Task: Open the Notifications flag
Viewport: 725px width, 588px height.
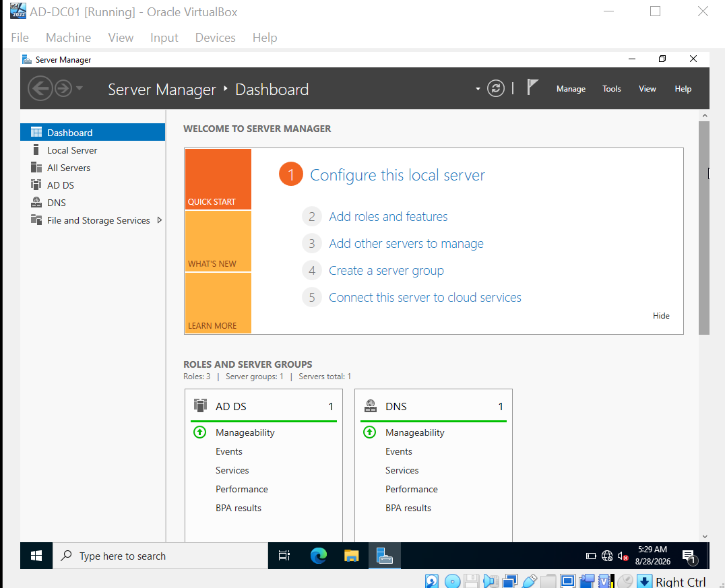Action: pyautogui.click(x=532, y=87)
